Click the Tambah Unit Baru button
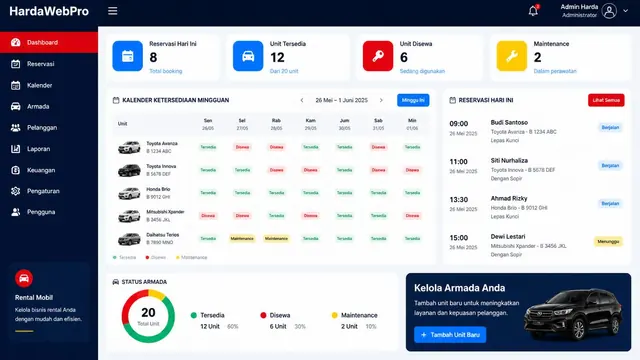The width and height of the screenshot is (640, 360). (x=450, y=335)
